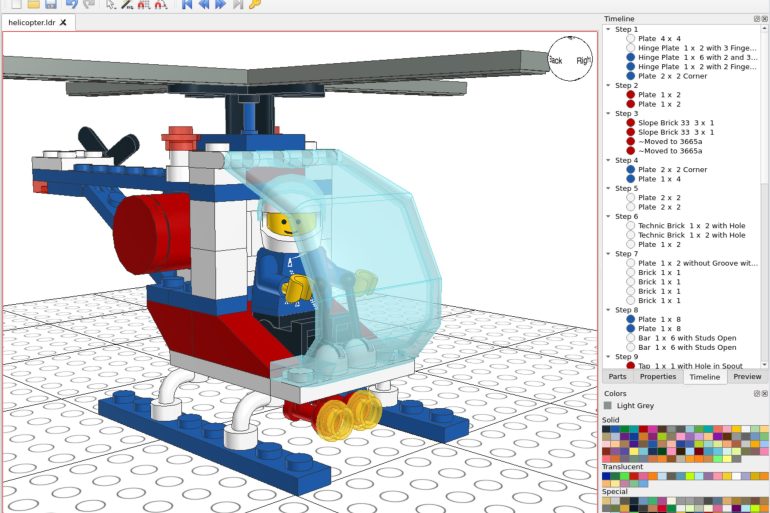Click the timeline panel vertical scrollbar
Viewport: 770px width, 513px height.
(764, 196)
